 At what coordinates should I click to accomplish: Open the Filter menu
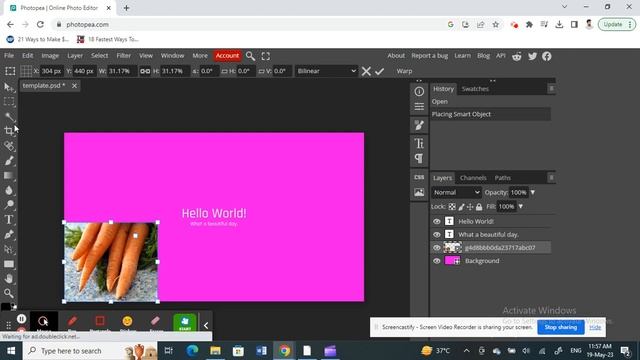[x=124, y=56]
